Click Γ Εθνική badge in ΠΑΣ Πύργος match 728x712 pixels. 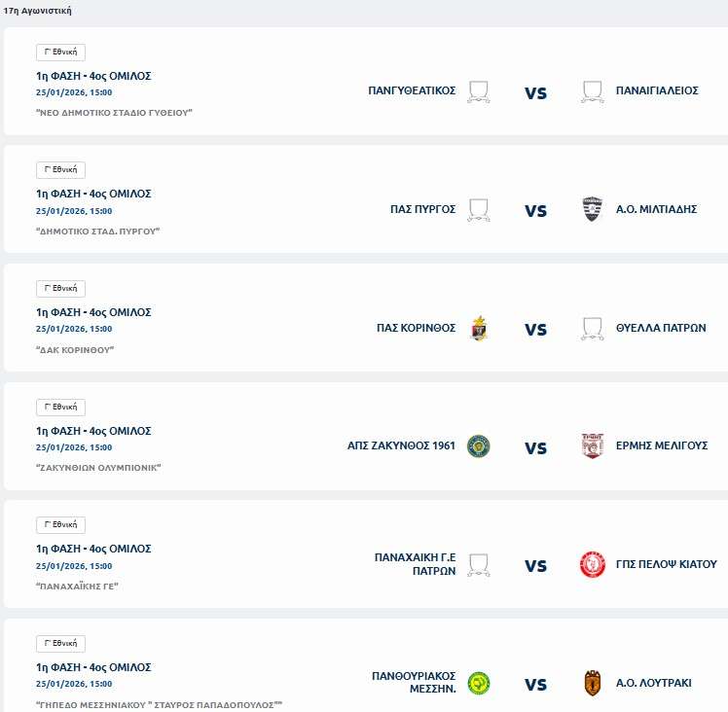60,170
